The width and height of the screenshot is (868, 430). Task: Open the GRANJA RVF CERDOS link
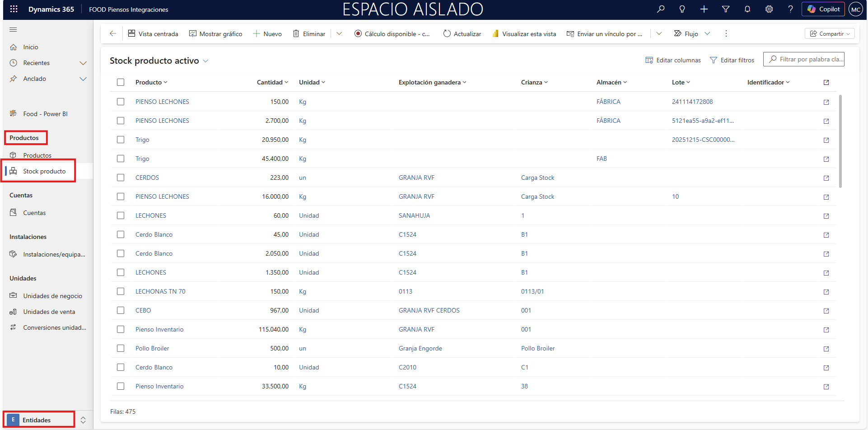[x=429, y=310]
